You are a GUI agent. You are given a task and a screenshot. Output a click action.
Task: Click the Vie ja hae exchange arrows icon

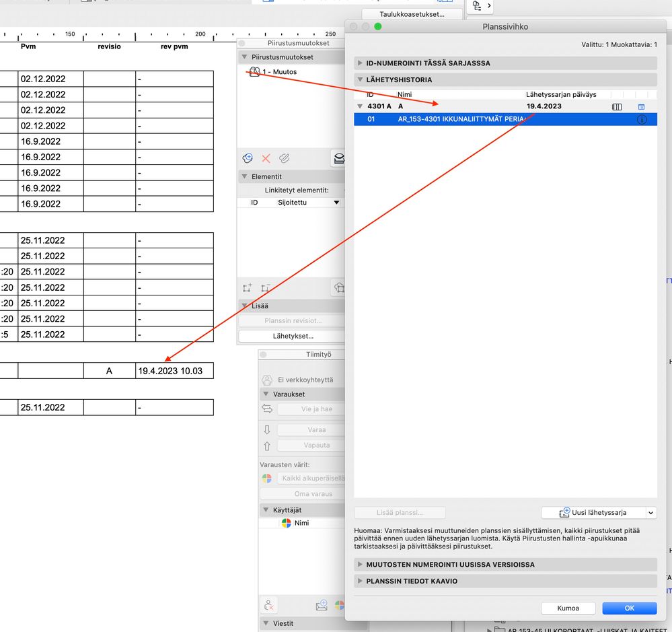coord(268,409)
